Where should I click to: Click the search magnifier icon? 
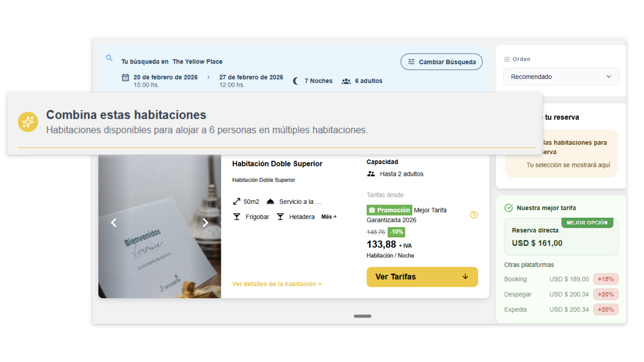coord(109,58)
